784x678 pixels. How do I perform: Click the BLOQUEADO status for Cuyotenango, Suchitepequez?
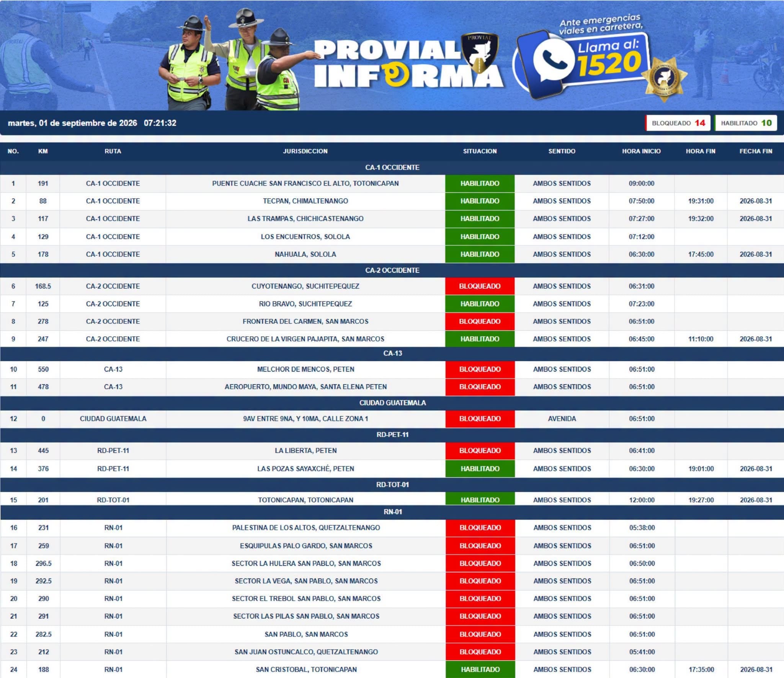click(x=480, y=286)
